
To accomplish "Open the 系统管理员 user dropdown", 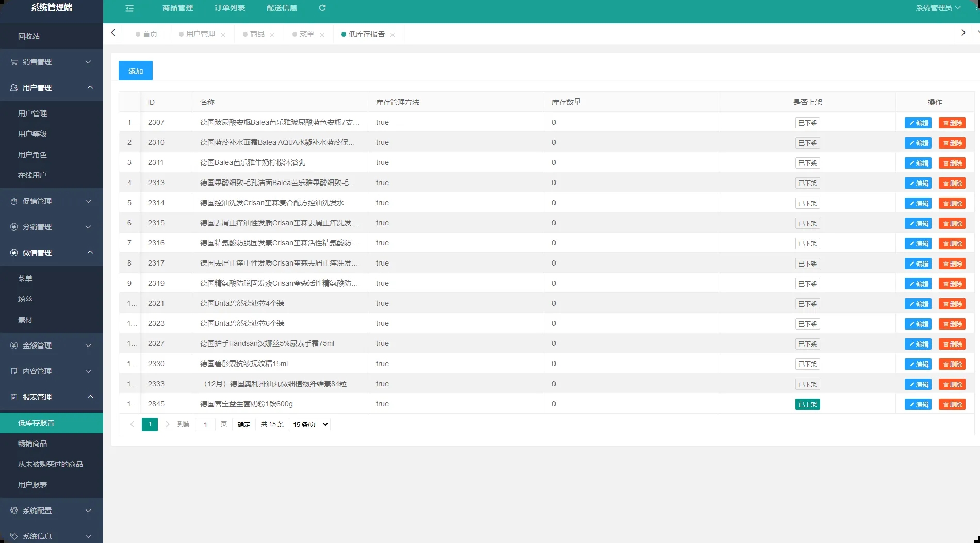I will coord(938,8).
